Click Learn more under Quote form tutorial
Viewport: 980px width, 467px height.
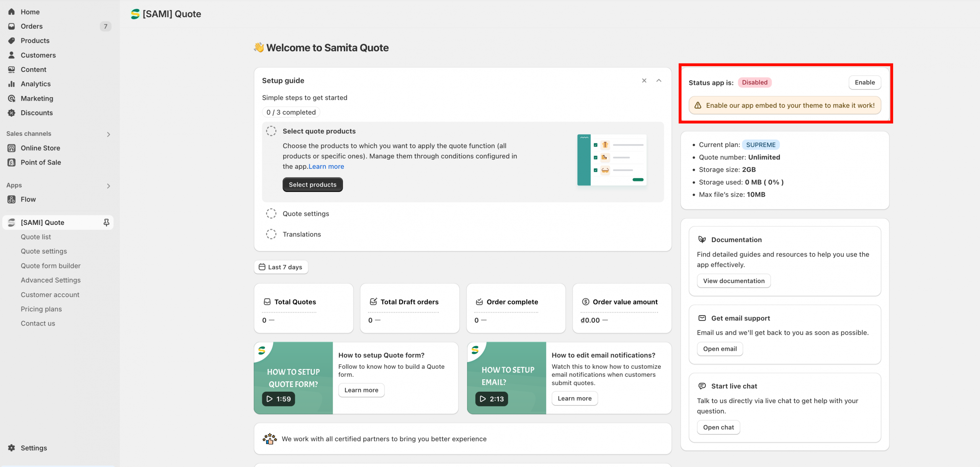pyautogui.click(x=361, y=390)
